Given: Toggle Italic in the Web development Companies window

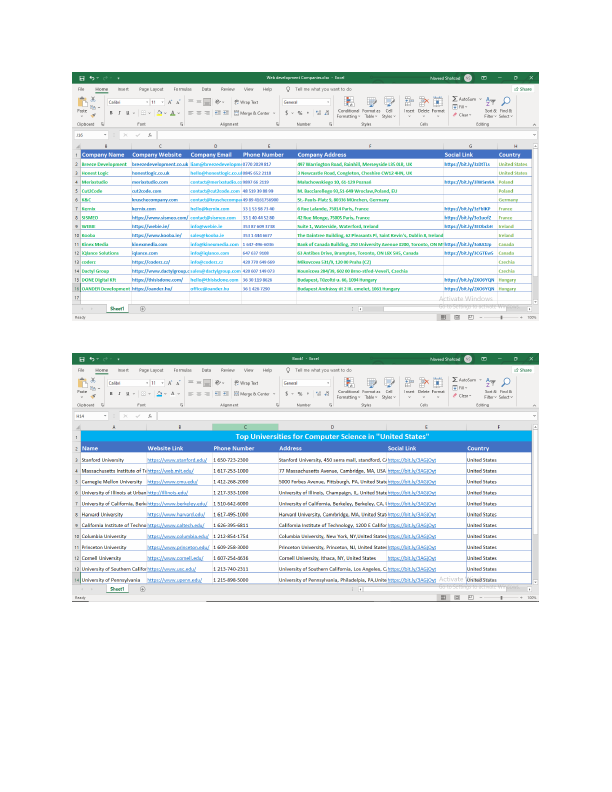Looking at the screenshot, I should 119,113.
